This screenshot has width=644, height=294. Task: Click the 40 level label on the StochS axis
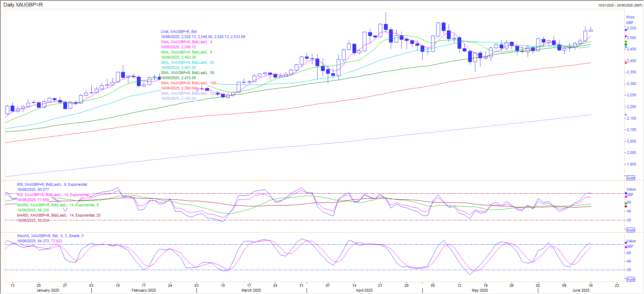point(629,261)
